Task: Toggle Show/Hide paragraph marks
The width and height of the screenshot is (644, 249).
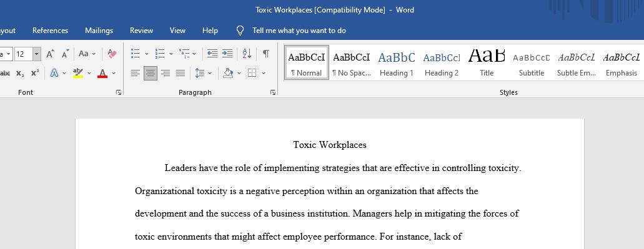Action: (x=266, y=54)
